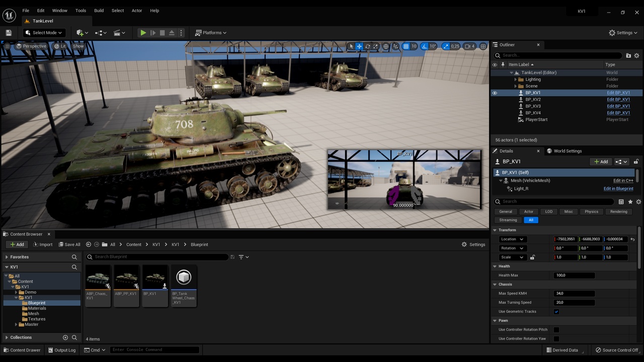Start Play in Editor with green arrow
Image resolution: width=644 pixels, height=362 pixels.
point(143,33)
